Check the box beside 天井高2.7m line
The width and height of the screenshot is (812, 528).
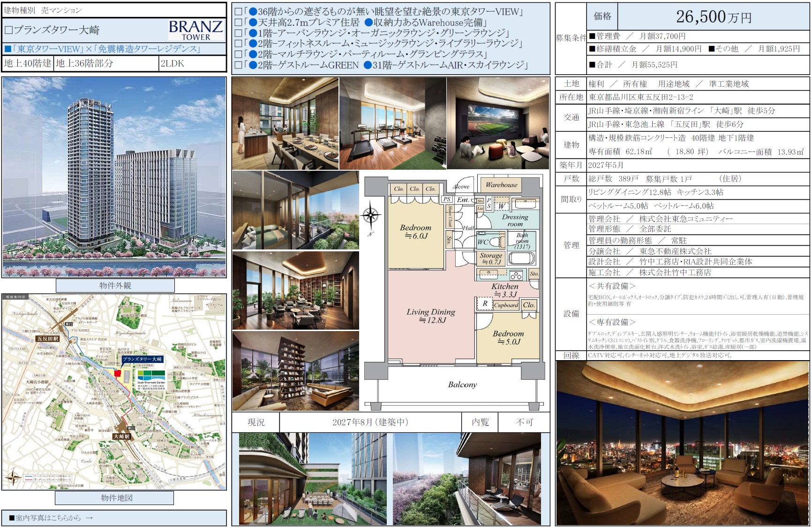coord(238,23)
